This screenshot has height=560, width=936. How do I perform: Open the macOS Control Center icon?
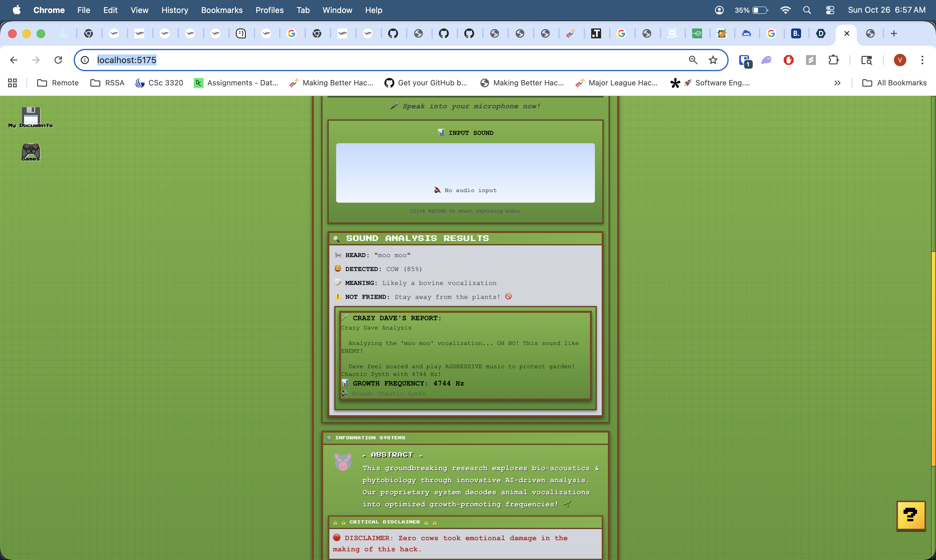[830, 10]
